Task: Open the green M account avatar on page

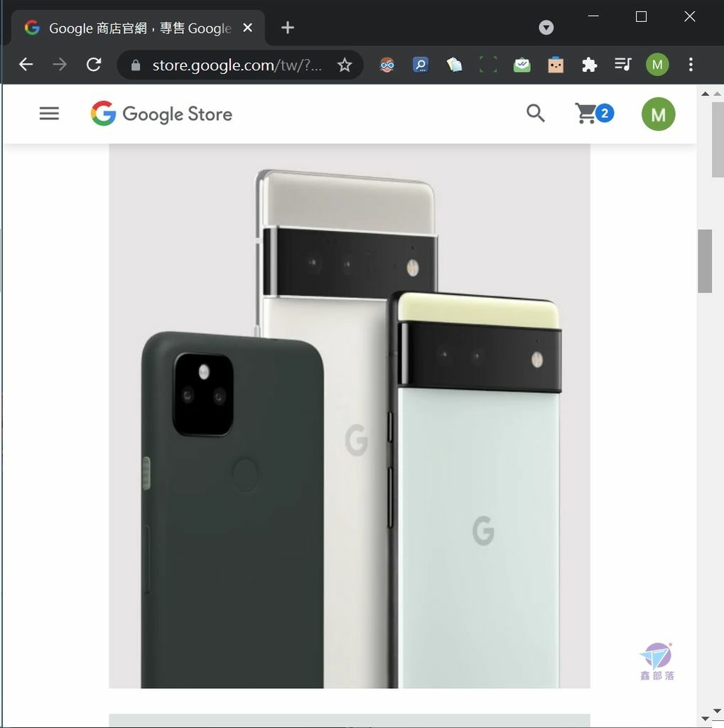Action: click(658, 114)
